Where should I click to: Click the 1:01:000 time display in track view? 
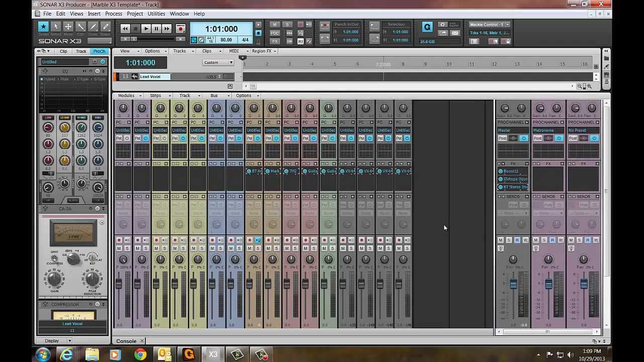coord(140,62)
